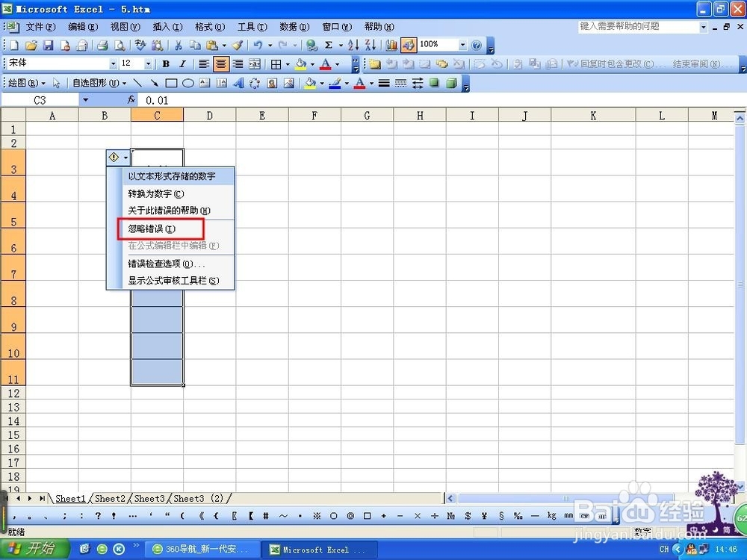This screenshot has height=560, width=747.
Task: Open the Chart Wizard icon
Action: coord(391,46)
